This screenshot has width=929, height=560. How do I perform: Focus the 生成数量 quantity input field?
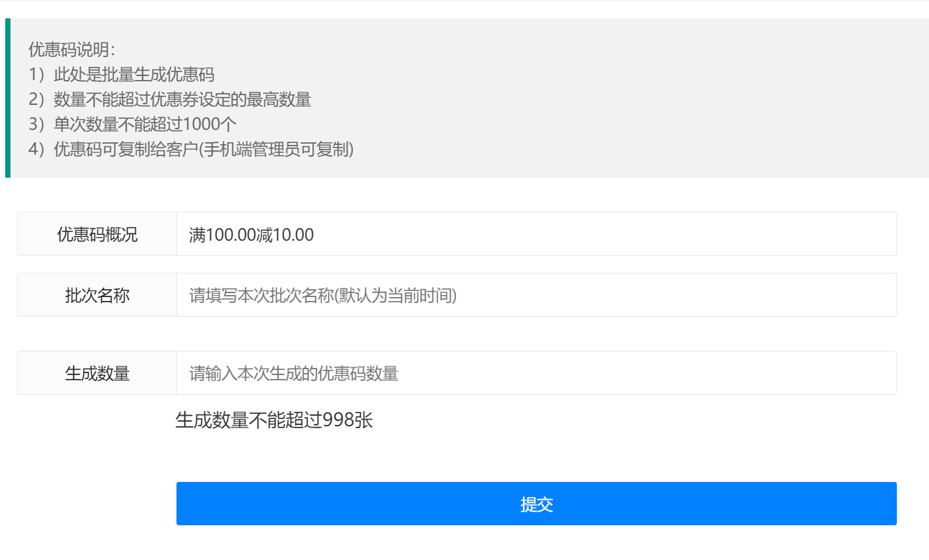[536, 373]
